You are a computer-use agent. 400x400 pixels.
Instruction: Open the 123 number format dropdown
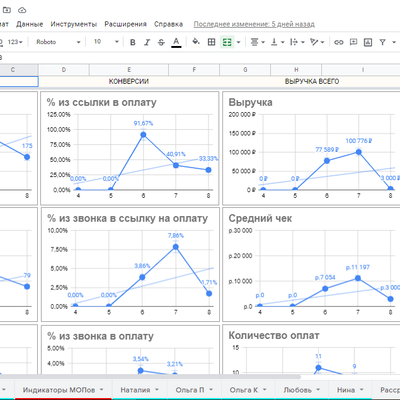pos(15,42)
